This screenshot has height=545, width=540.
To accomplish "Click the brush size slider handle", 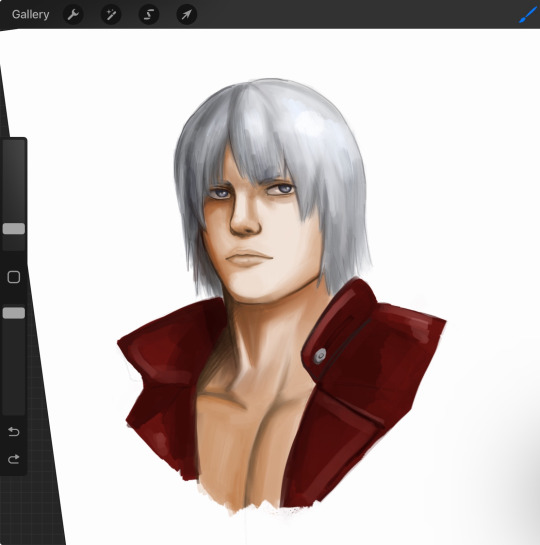I will [x=14, y=229].
